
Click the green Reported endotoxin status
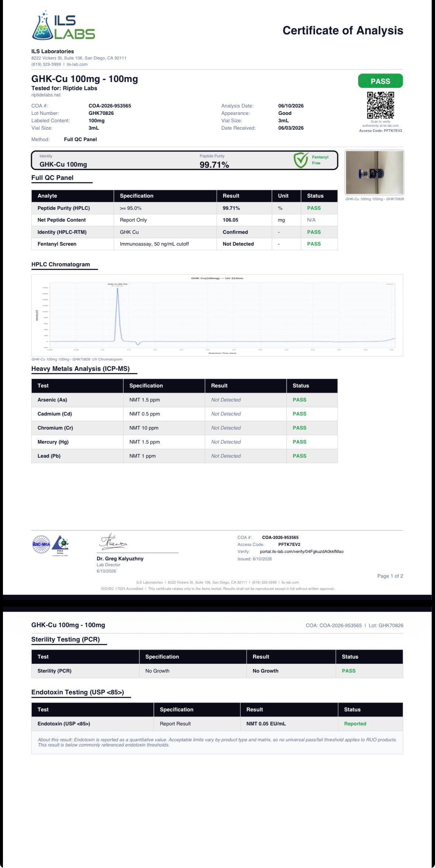click(x=355, y=724)
